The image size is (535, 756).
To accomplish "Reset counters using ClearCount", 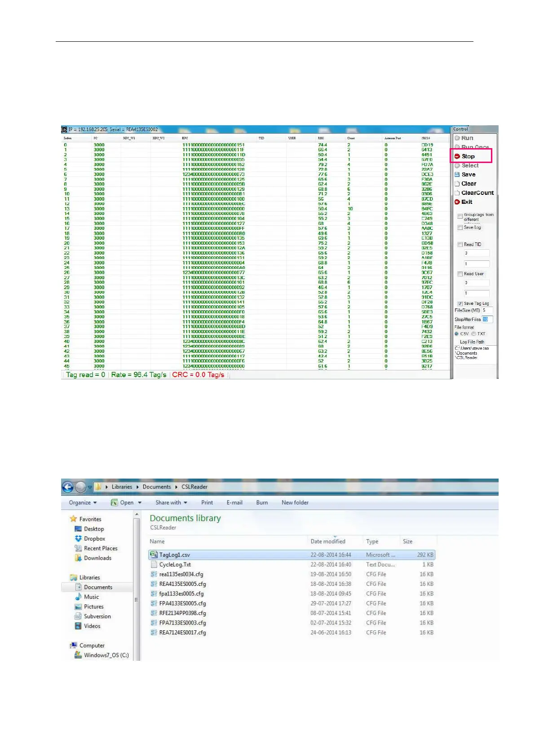I will coord(474,193).
